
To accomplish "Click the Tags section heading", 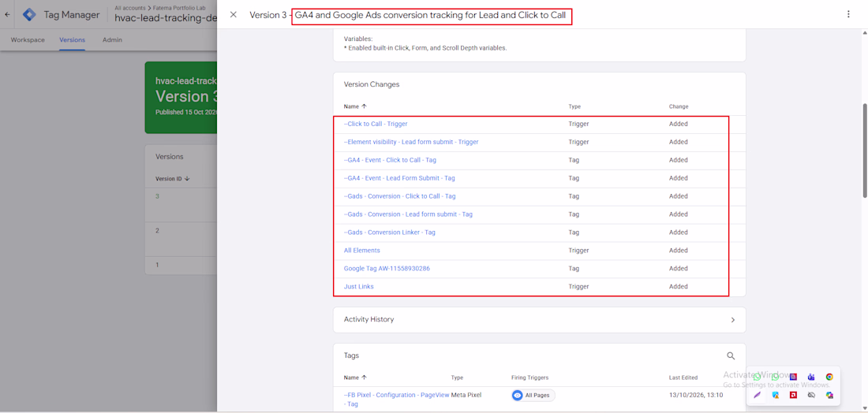I will [x=351, y=356].
